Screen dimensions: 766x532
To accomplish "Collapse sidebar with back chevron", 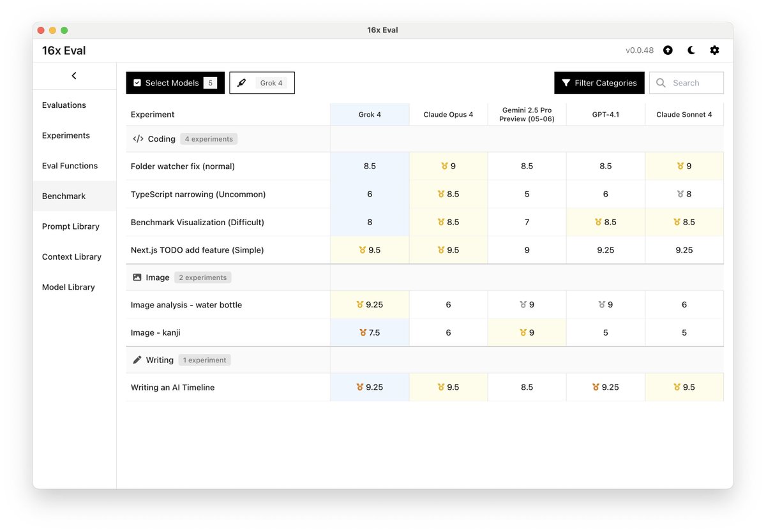I will (x=74, y=76).
